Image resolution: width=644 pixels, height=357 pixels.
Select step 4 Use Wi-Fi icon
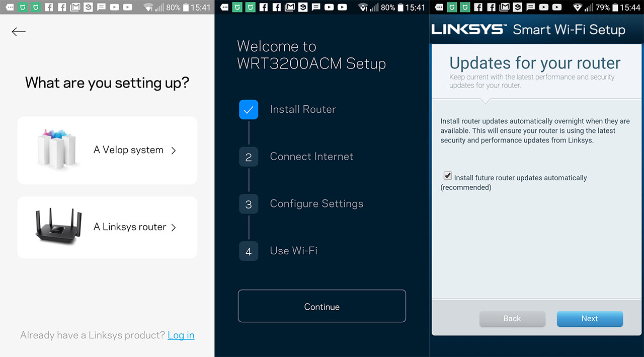[x=249, y=251]
